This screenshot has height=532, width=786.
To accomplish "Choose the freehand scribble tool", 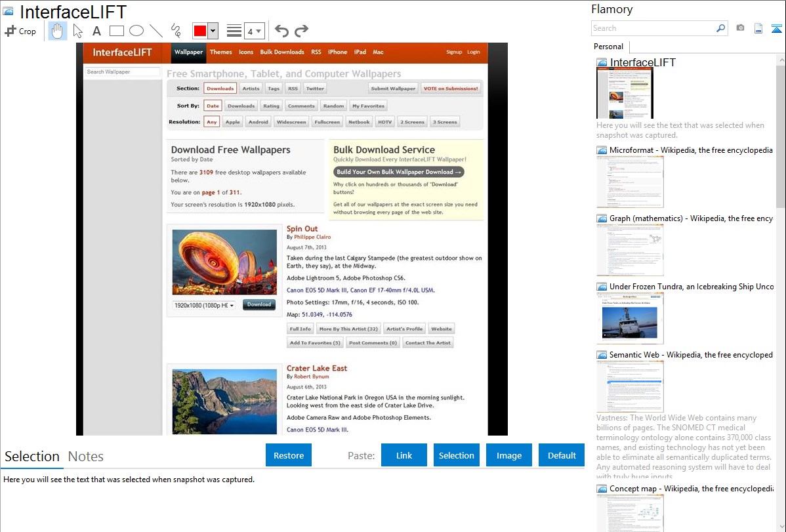I will click(176, 31).
